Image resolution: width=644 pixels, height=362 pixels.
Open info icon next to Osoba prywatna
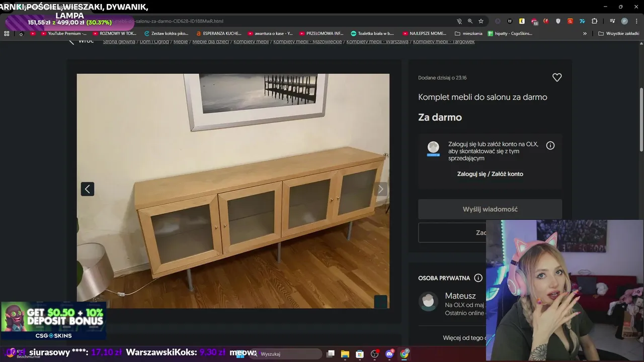coord(478,278)
